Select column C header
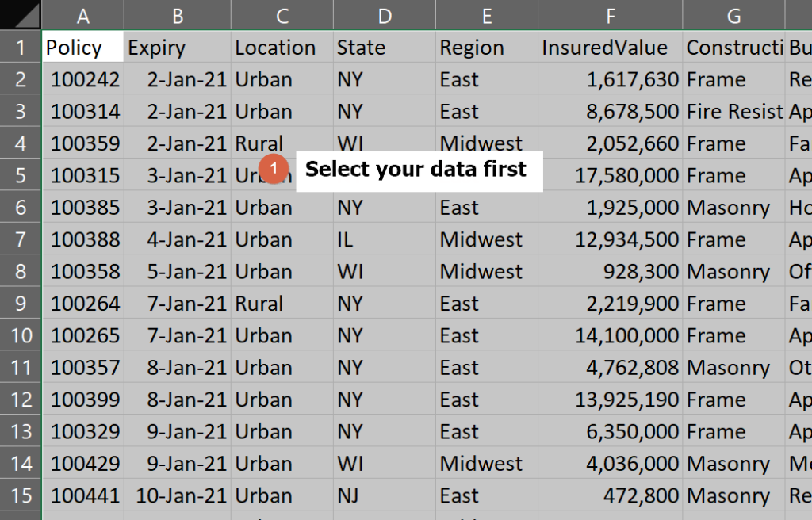This screenshot has width=812, height=520. point(282,14)
